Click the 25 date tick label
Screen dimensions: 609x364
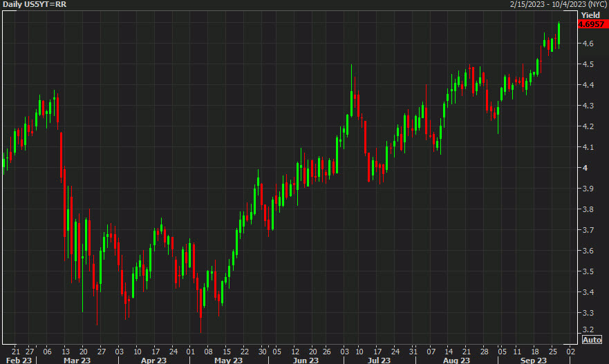pyautogui.click(x=553, y=352)
